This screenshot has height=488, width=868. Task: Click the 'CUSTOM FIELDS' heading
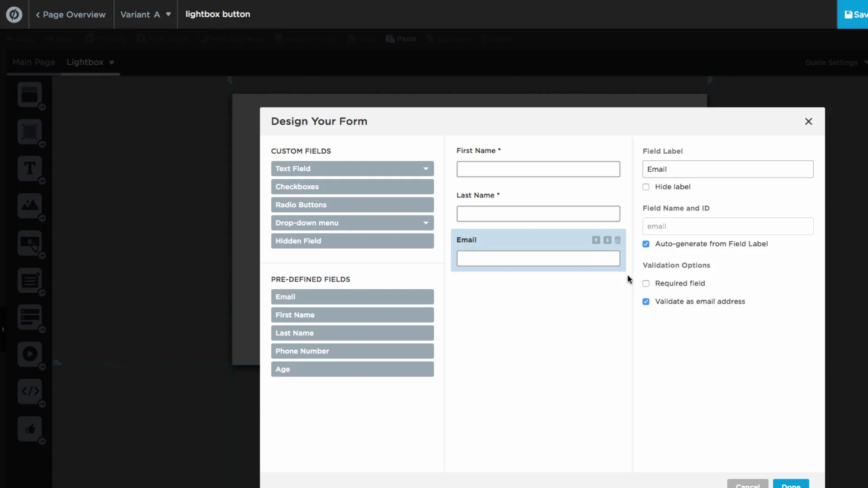[301, 151]
